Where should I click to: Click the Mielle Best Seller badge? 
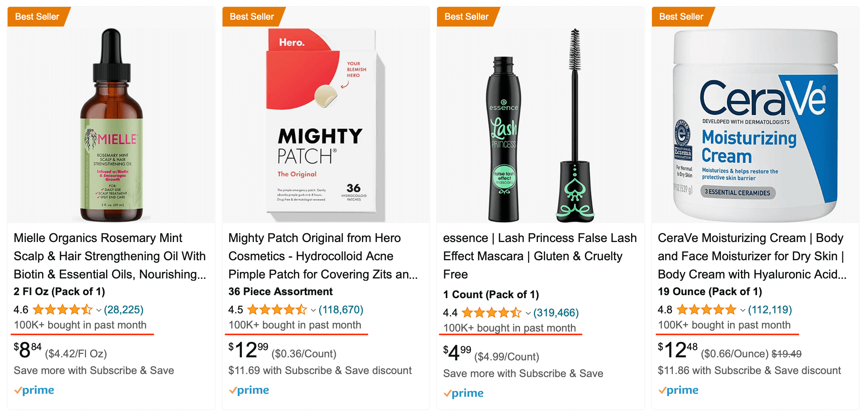(37, 17)
